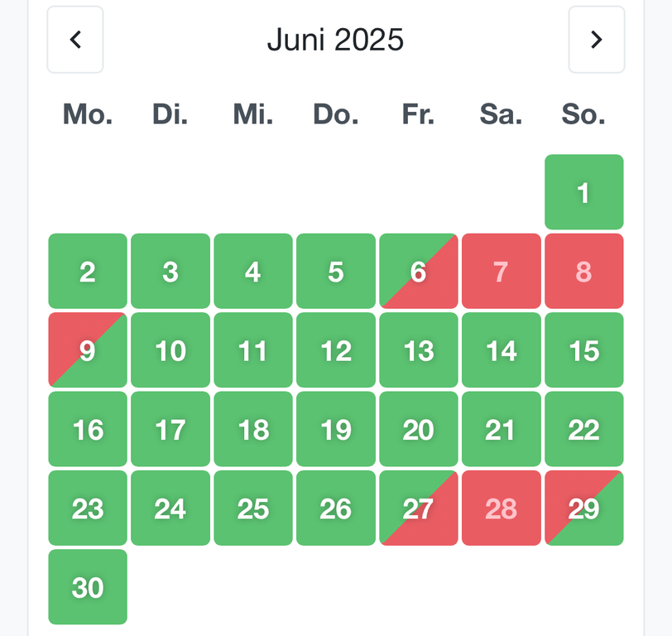This screenshot has height=636, width=672.
Task: Select the red day 8
Action: click(x=583, y=271)
